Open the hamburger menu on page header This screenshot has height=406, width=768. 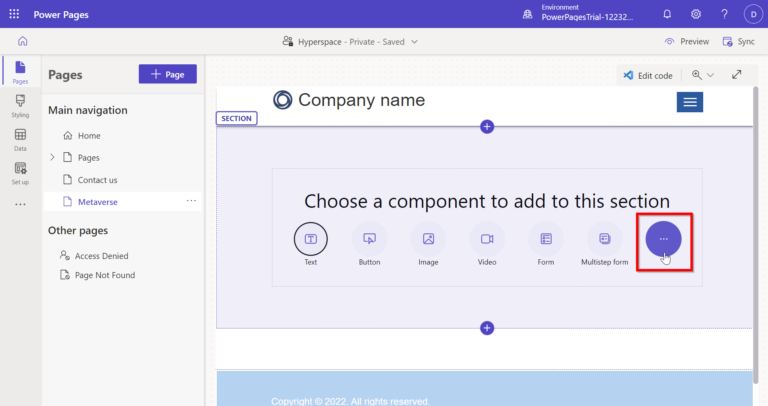click(690, 102)
